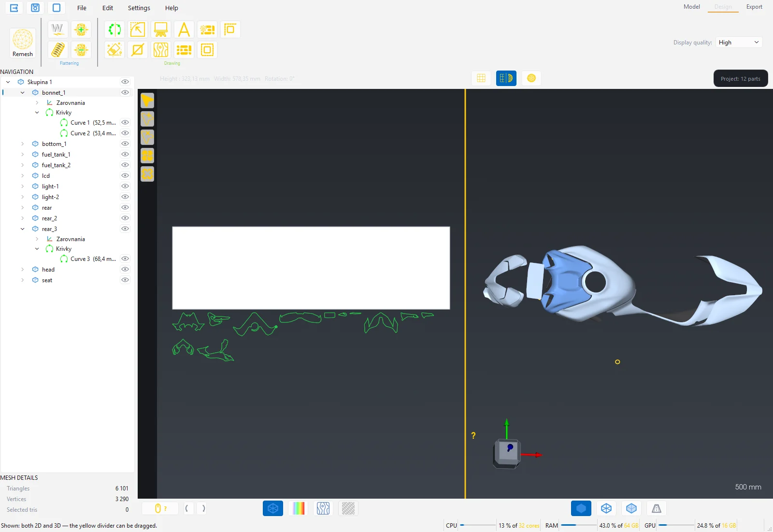Click the blue wireframe mesh icon at bottom

[x=273, y=508]
